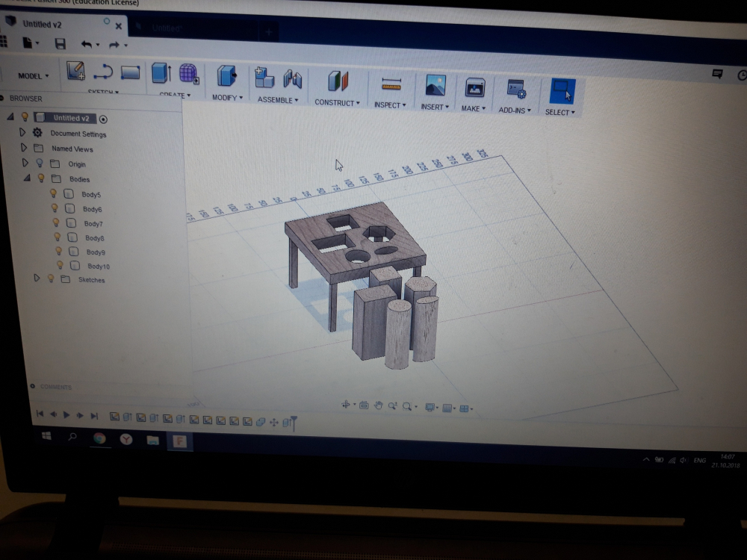Open the INSERT menu

pyautogui.click(x=435, y=107)
